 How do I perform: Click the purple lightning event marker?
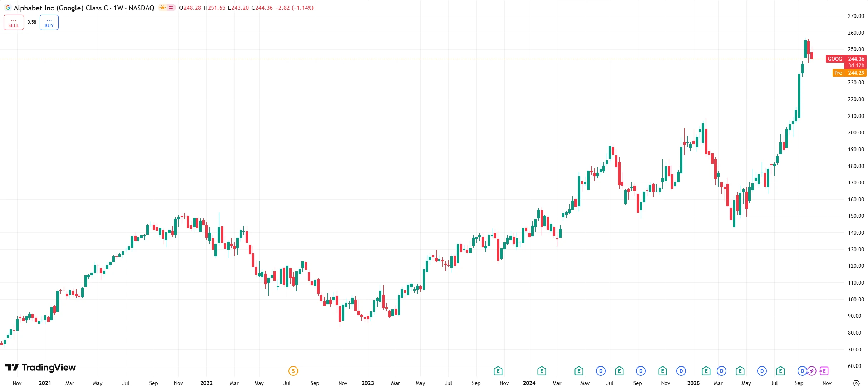point(812,371)
